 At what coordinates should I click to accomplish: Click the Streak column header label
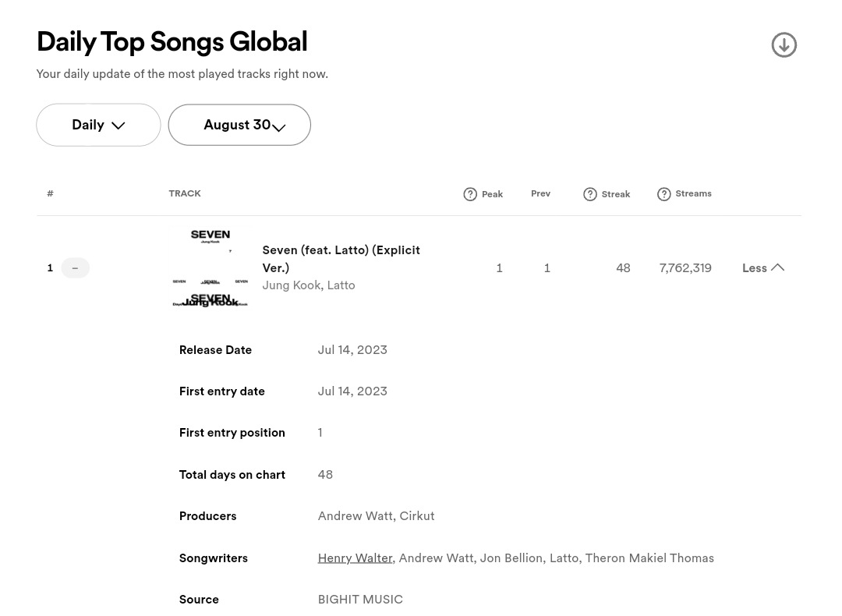click(616, 194)
